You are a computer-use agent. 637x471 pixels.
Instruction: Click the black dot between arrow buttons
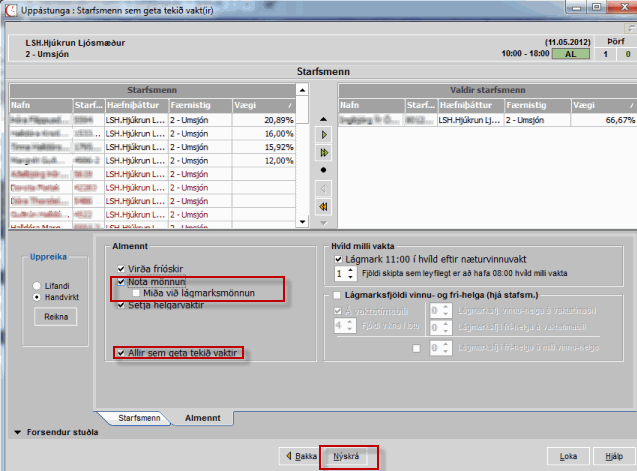click(x=323, y=170)
